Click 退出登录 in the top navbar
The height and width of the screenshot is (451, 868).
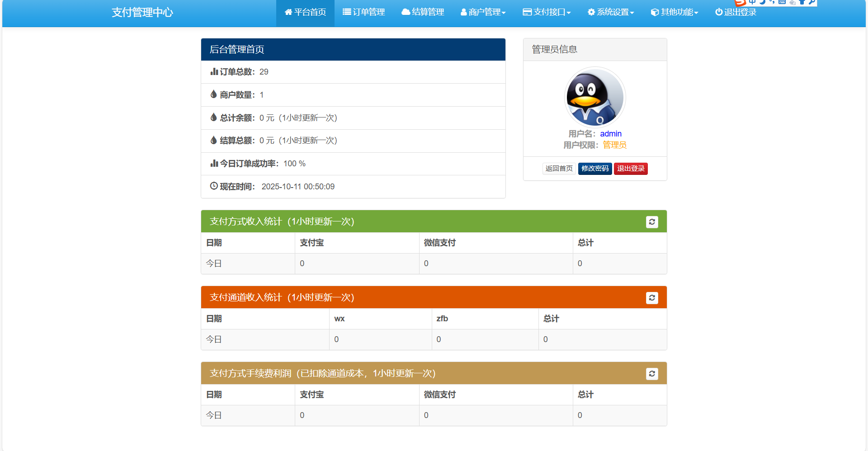pos(736,12)
